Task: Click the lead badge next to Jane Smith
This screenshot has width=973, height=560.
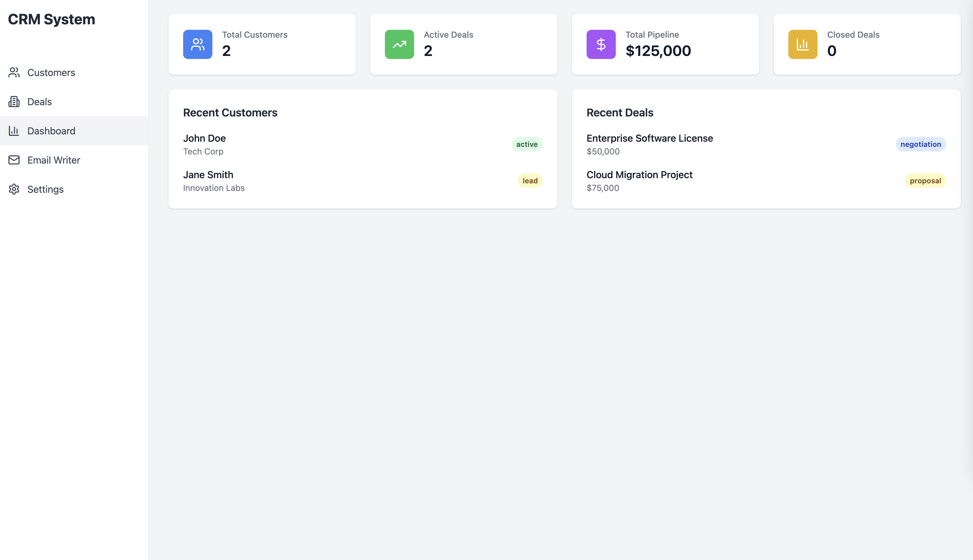Action: pos(530,180)
